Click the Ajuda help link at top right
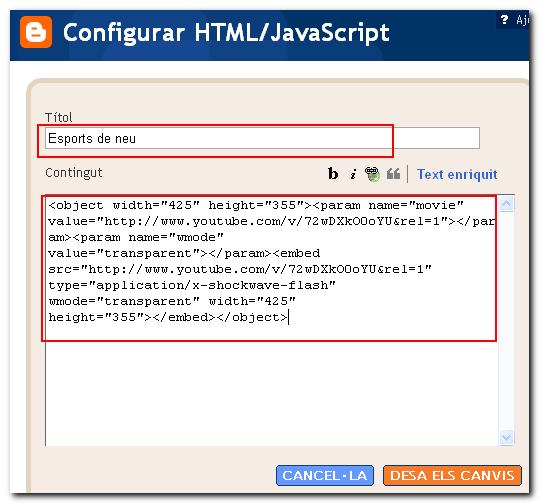Screen dimensions: 540x504 pyautogui.click(x=522, y=20)
